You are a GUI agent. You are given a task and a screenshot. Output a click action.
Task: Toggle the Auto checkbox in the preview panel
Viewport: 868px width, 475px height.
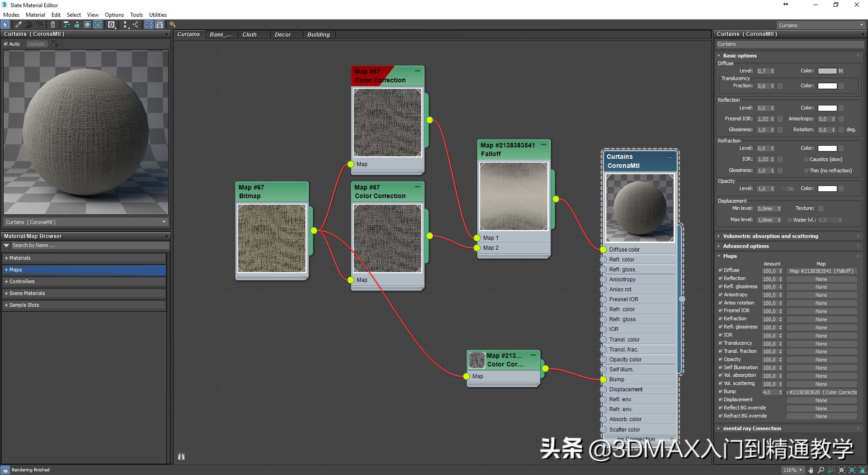pos(6,44)
